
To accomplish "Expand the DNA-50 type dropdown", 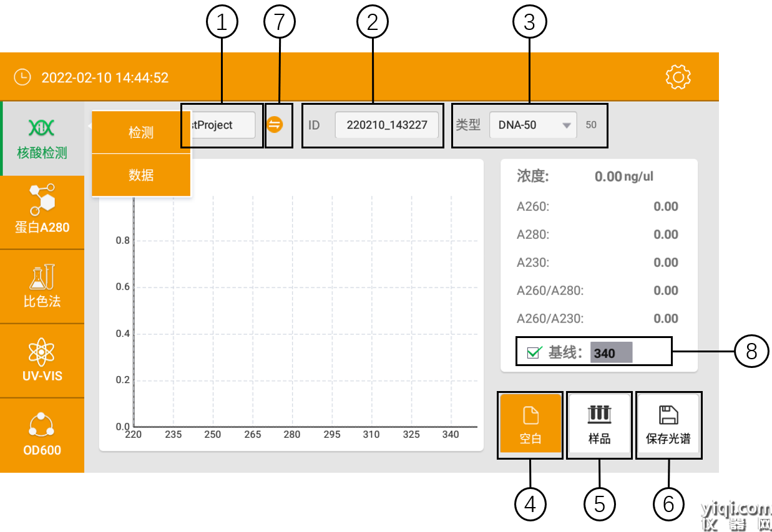I will 533,125.
